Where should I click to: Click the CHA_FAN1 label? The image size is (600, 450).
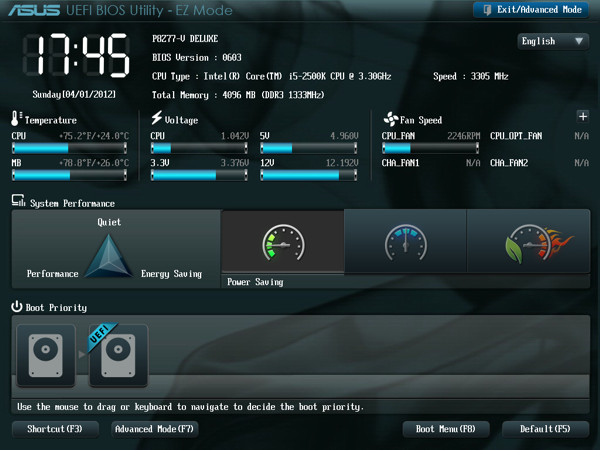click(400, 163)
